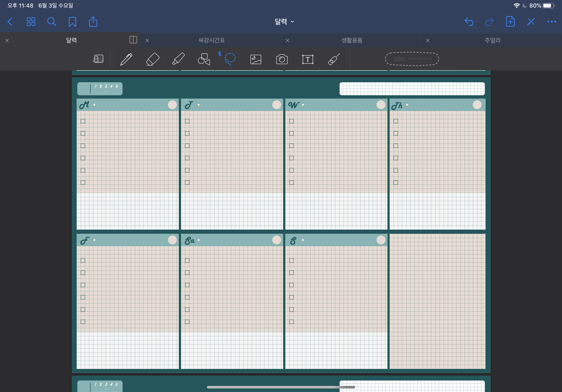
Task: Check the last checkbox under Thursday
Action: tap(396, 183)
